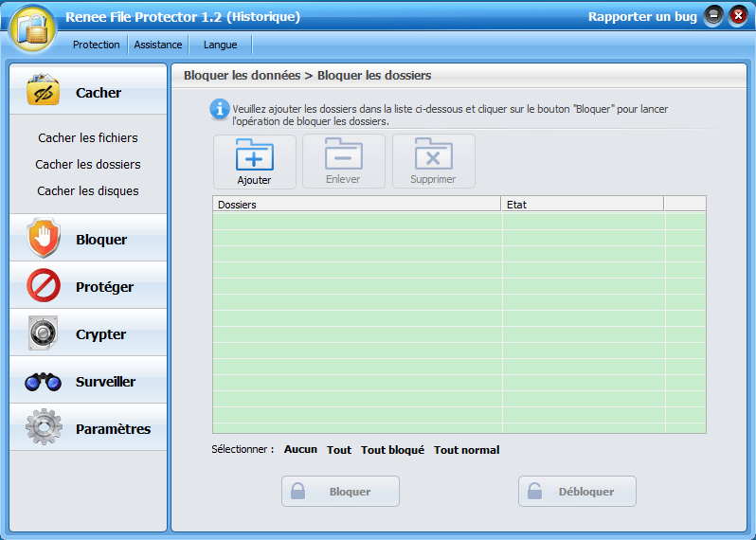Open the Cacher section
Viewport: 756px width, 540px height.
87,93
